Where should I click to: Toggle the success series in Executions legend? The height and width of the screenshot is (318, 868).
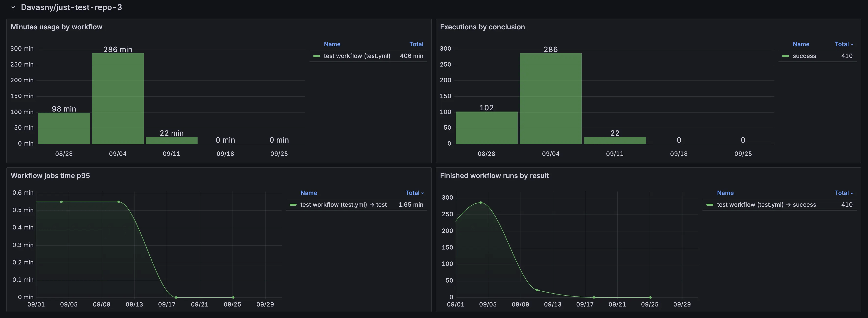[x=804, y=56]
